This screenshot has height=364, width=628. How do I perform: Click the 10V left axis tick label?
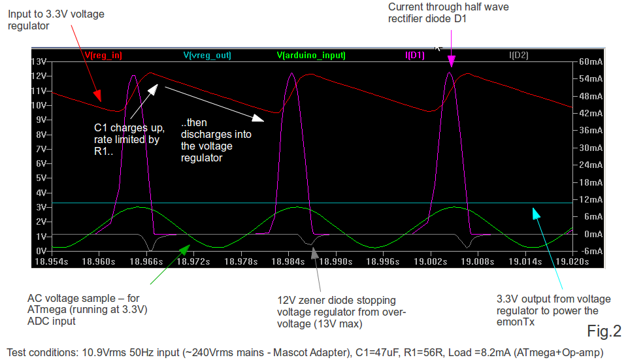point(39,105)
